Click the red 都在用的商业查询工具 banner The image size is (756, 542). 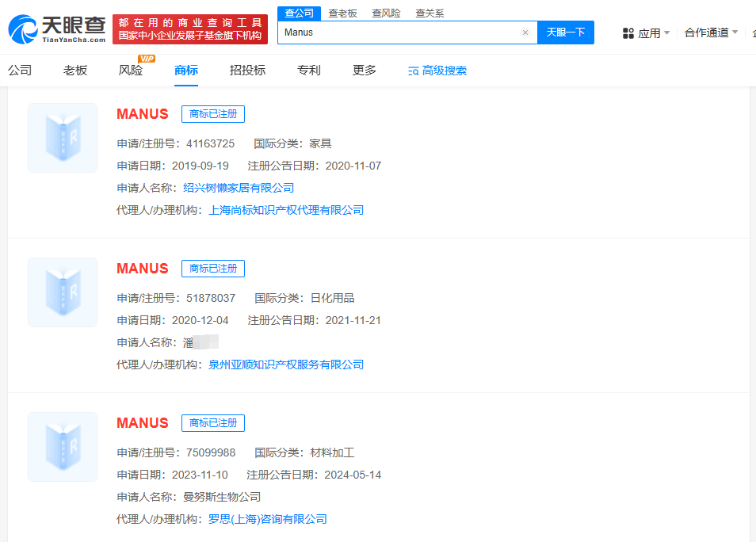pos(190,29)
